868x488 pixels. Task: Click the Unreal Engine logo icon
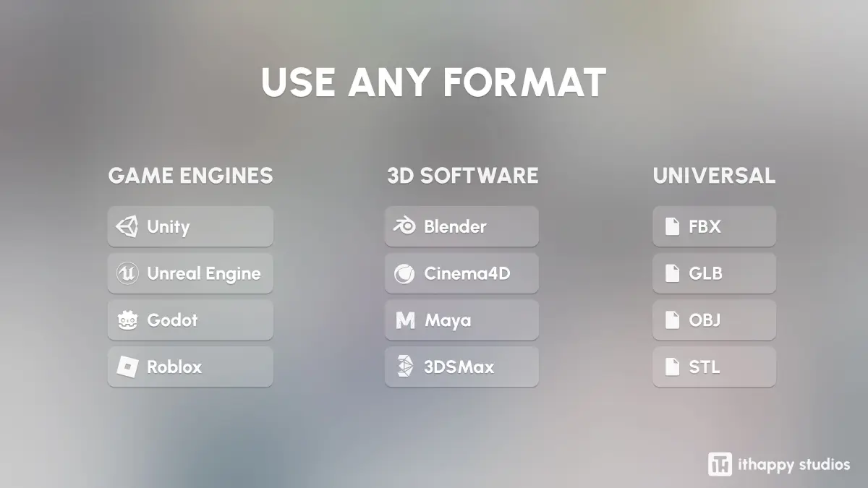[x=127, y=273]
